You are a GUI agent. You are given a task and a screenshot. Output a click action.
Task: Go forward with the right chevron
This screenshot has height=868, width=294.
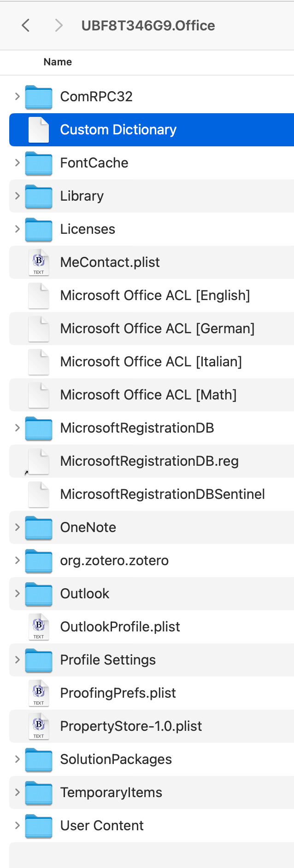[59, 25]
